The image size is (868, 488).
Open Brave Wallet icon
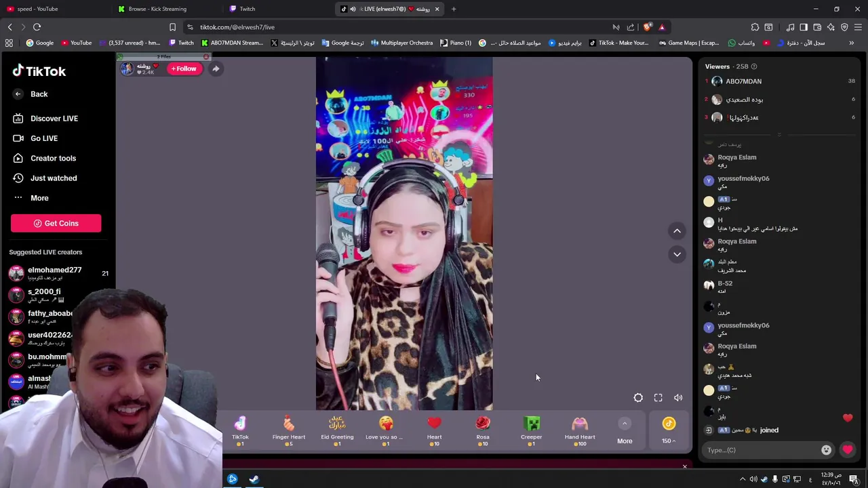pos(817,27)
